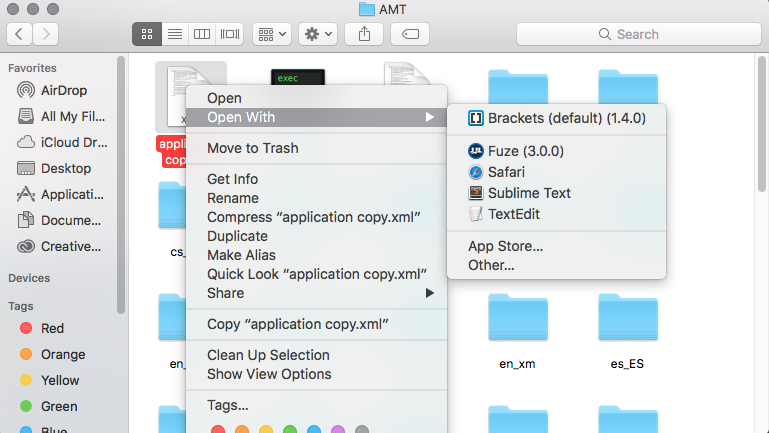The image size is (769, 433).
Task: Choose Other... in Open With submenu
Action: click(557, 265)
